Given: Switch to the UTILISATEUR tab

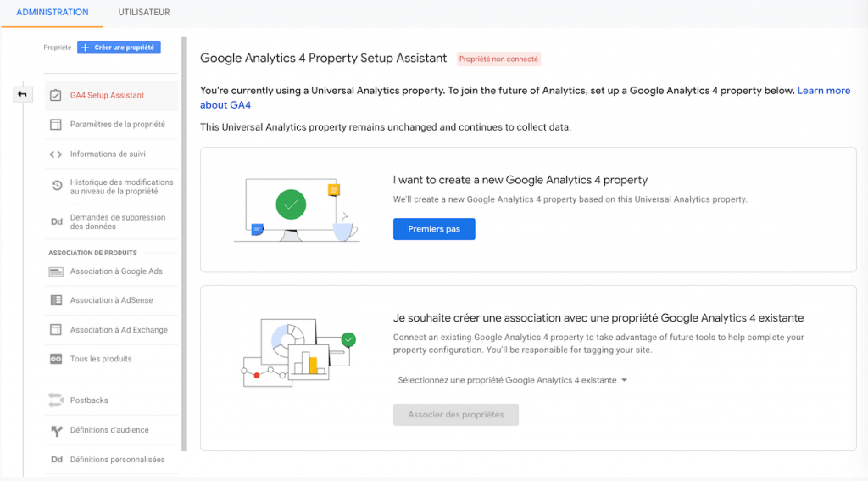Looking at the screenshot, I should (x=144, y=12).
